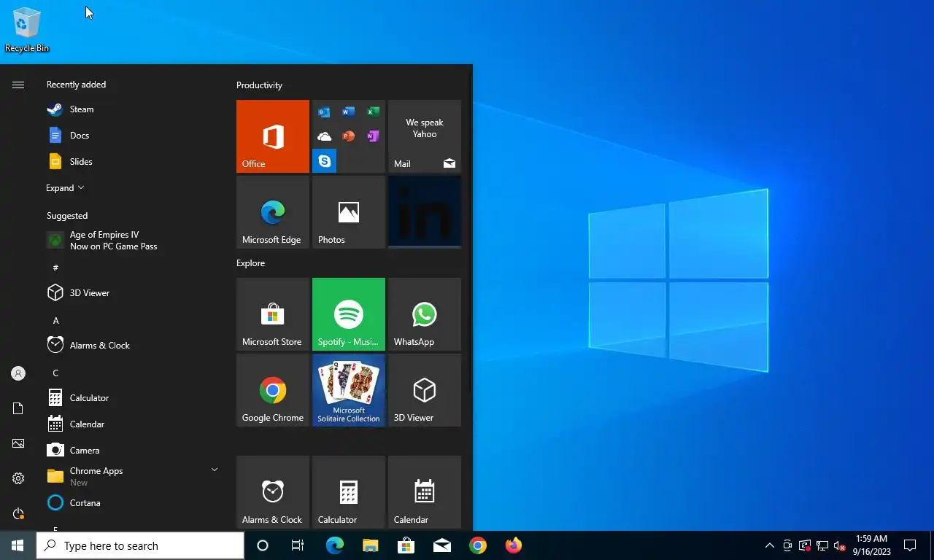Open Mail from the taskbar
Viewport: 934px width, 560px height.
pos(441,545)
